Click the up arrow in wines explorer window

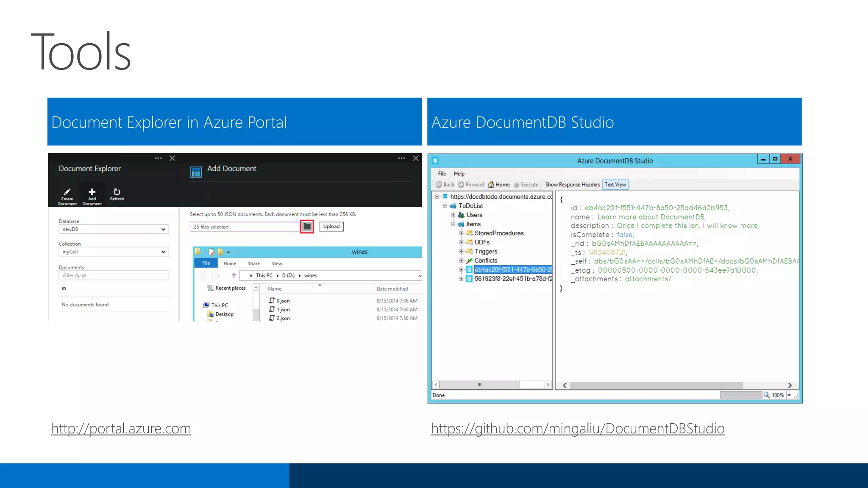tap(234, 276)
